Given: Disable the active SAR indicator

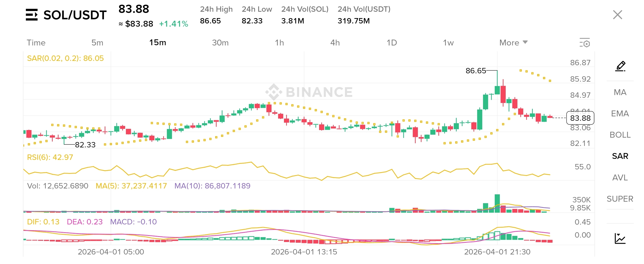Looking at the screenshot, I should [620, 156].
